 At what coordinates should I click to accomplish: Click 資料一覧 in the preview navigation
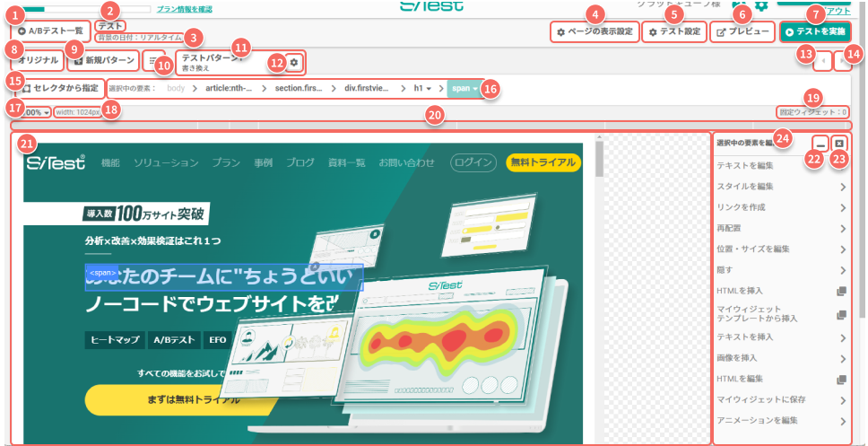[x=347, y=163]
